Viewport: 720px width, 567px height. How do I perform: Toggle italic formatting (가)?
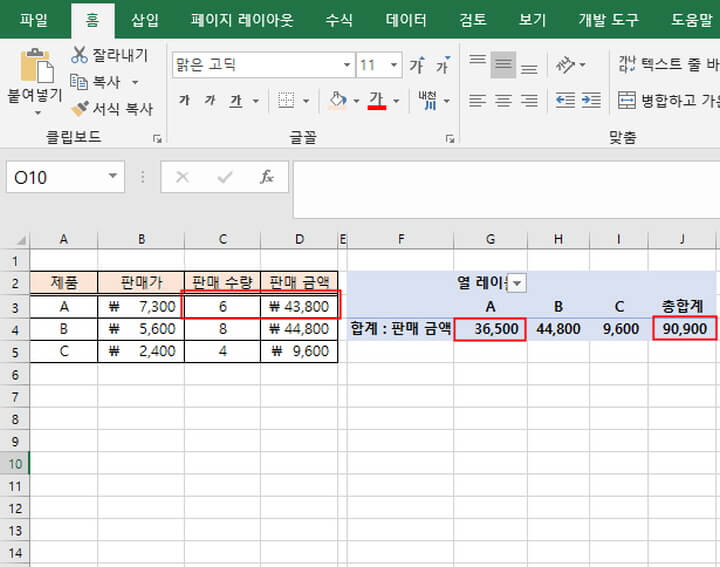(x=210, y=100)
